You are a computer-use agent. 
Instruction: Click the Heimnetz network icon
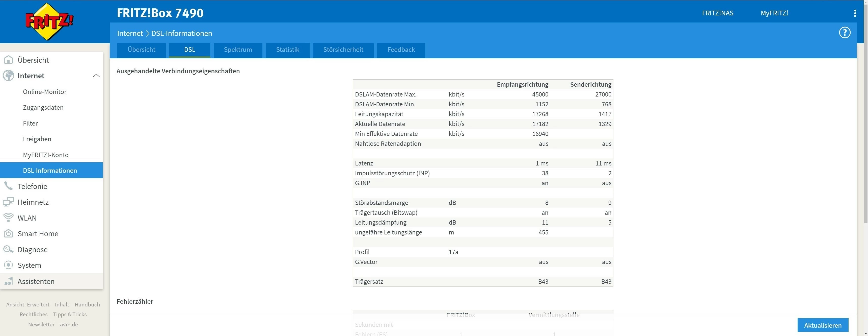pyautogui.click(x=8, y=202)
